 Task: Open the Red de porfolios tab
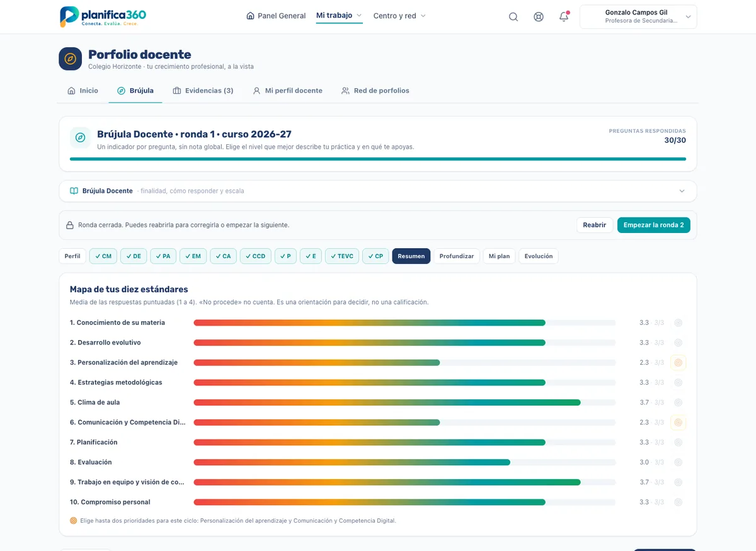pyautogui.click(x=375, y=91)
